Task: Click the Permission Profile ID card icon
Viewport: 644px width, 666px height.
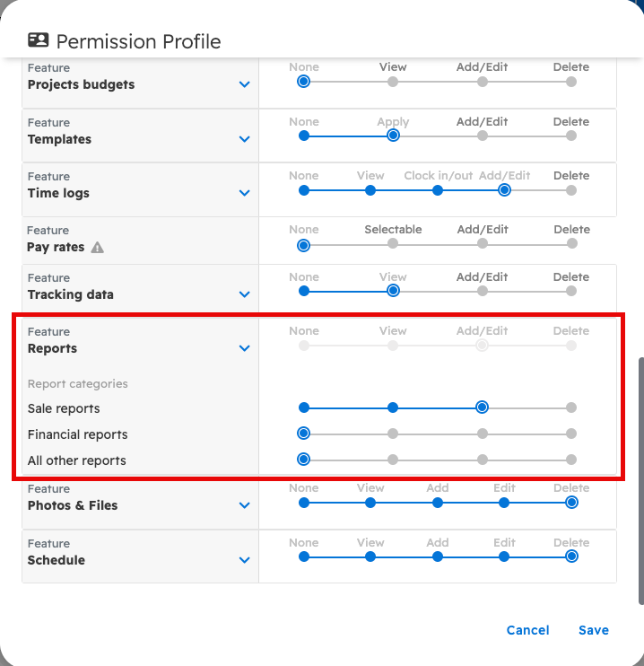Action: (x=39, y=40)
